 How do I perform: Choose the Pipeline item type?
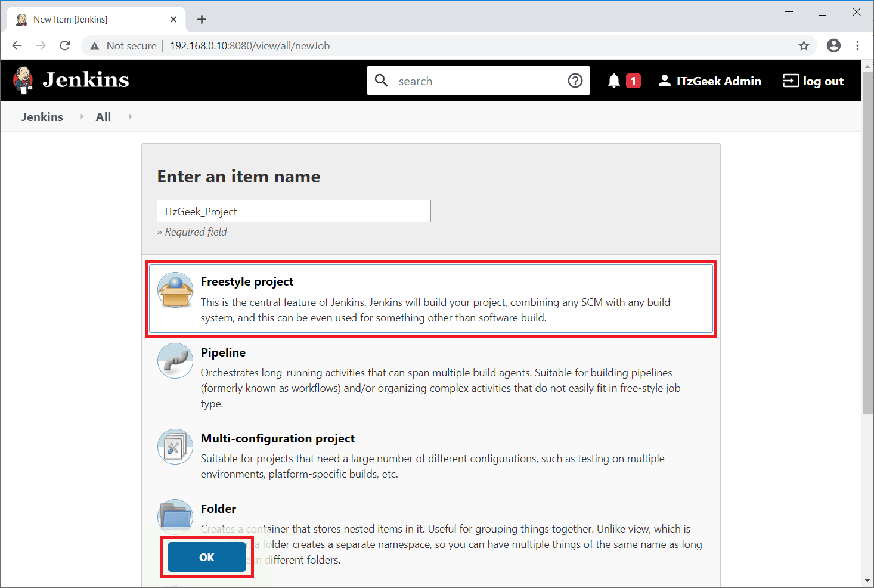(x=431, y=377)
